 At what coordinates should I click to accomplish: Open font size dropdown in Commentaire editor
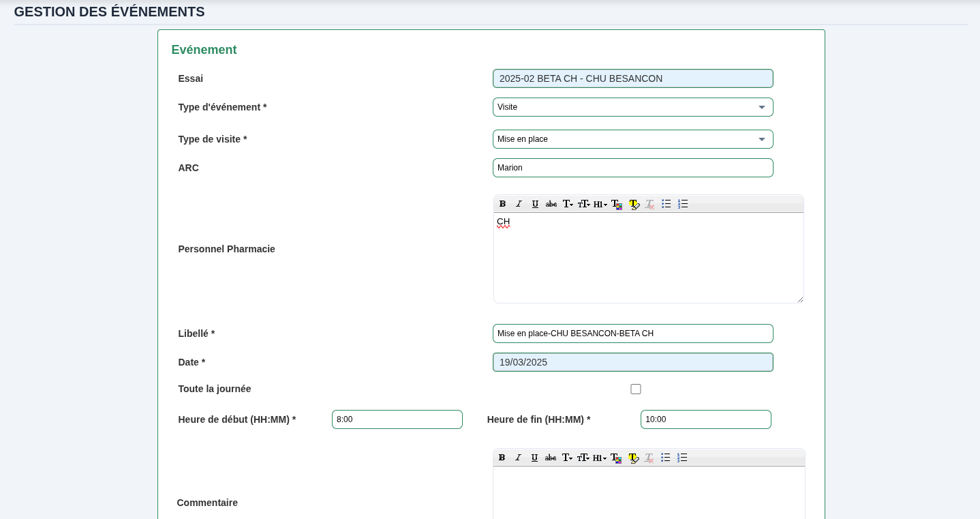583,458
